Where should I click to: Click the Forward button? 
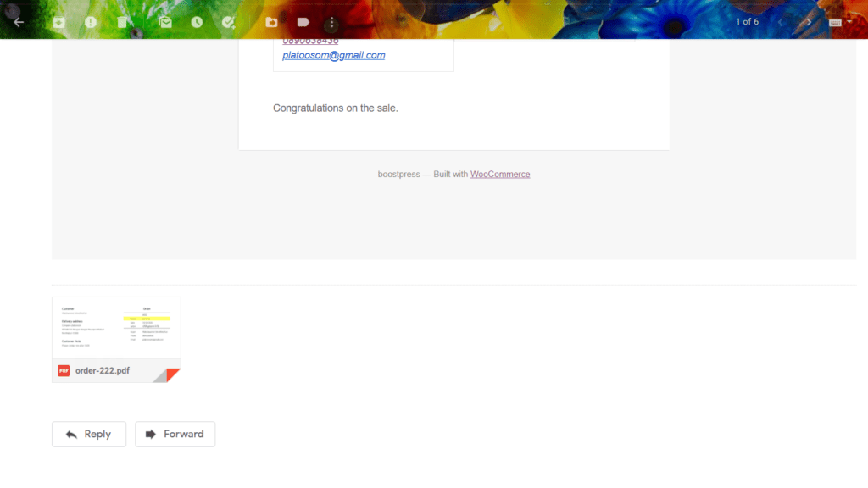175,435
